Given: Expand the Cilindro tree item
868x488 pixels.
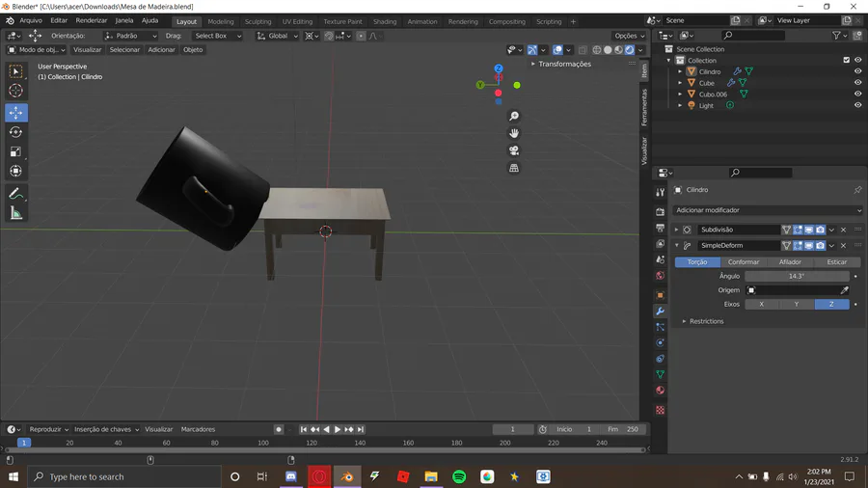Looking at the screenshot, I should [680, 72].
